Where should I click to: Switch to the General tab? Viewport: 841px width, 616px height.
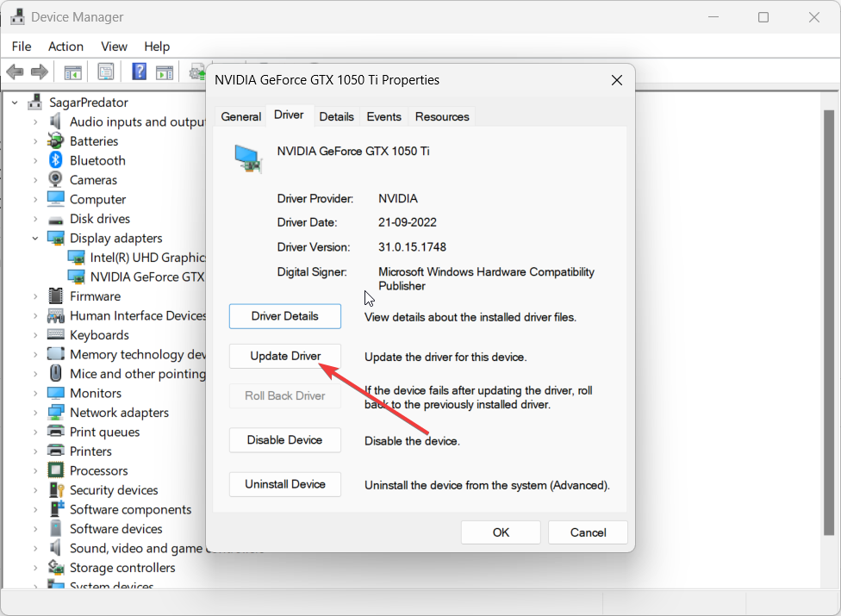tap(240, 116)
